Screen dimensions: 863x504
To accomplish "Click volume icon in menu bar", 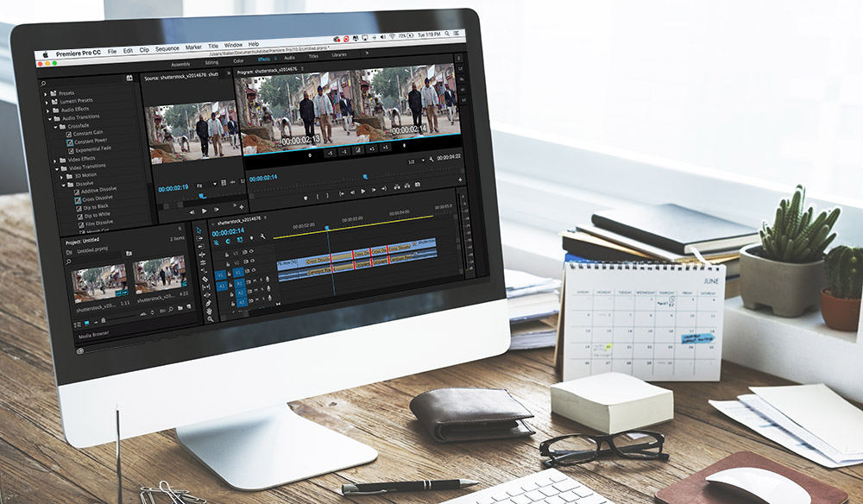I will pos(384,36).
